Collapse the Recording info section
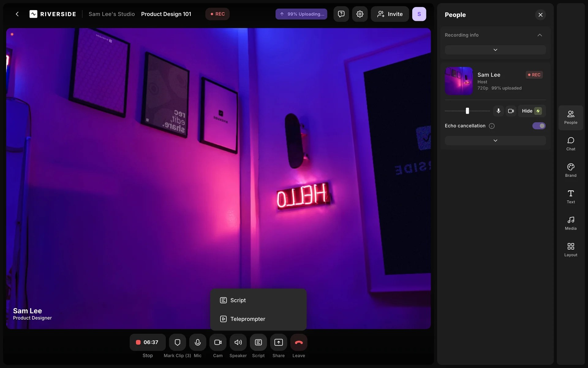Viewport: 588px width, 368px height. pos(540,35)
